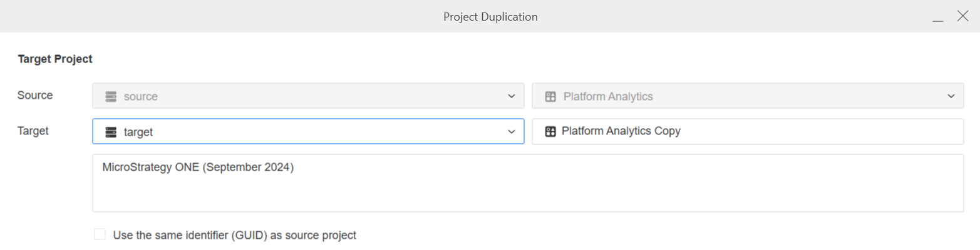Click the Target Project section heading
This screenshot has height=250, width=980.
point(55,59)
